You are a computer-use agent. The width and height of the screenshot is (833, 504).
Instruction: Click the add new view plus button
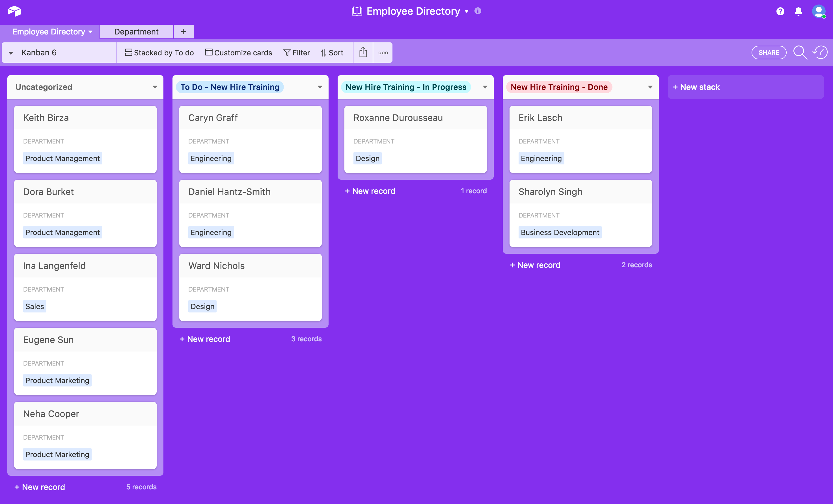(183, 32)
